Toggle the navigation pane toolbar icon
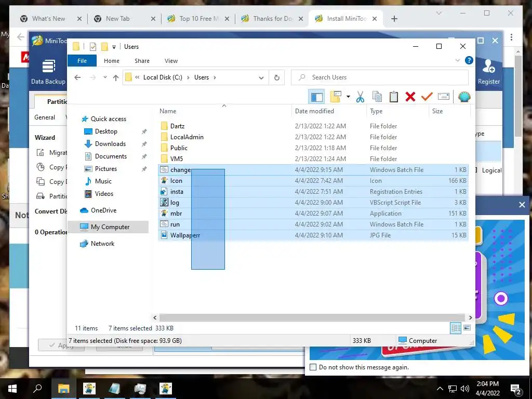Screen dimensions: 532x399 [316, 97]
